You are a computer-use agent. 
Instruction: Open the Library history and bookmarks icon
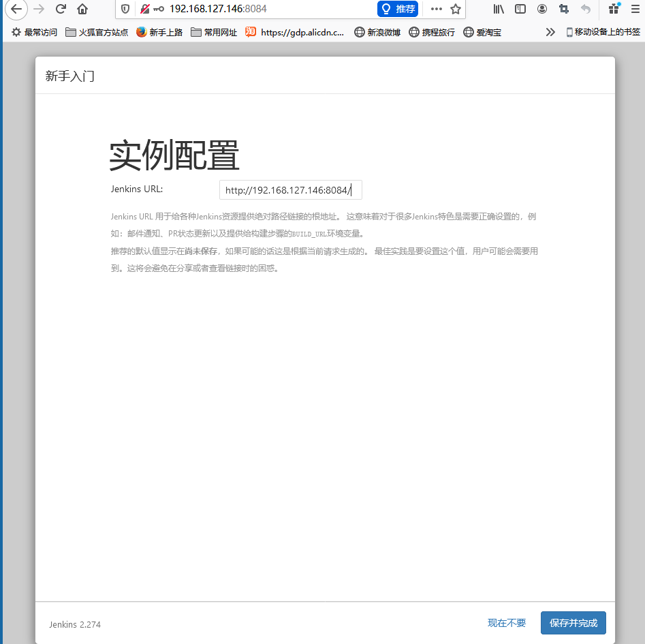pos(499,10)
